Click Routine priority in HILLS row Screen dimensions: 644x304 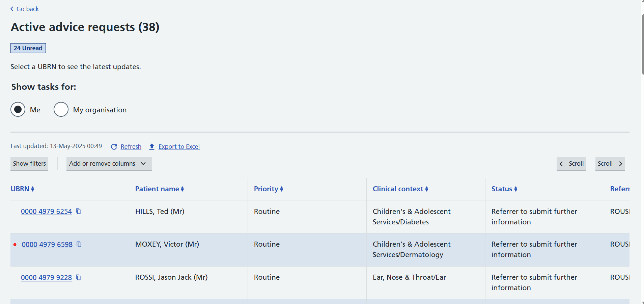(x=267, y=212)
